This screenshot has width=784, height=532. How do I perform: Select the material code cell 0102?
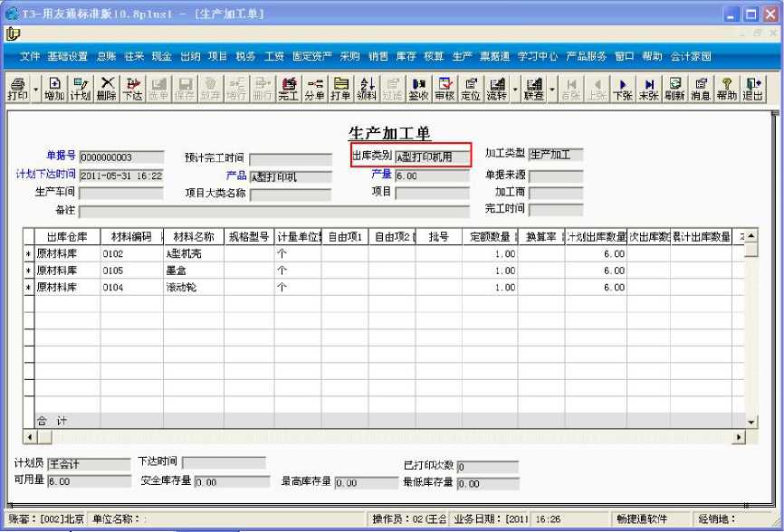(131, 253)
